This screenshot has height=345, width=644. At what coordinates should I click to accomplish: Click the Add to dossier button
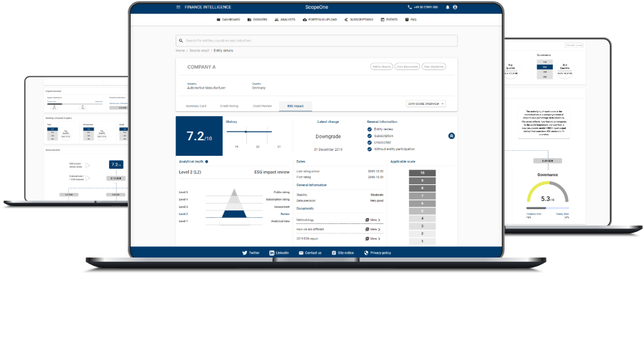pyautogui.click(x=382, y=66)
